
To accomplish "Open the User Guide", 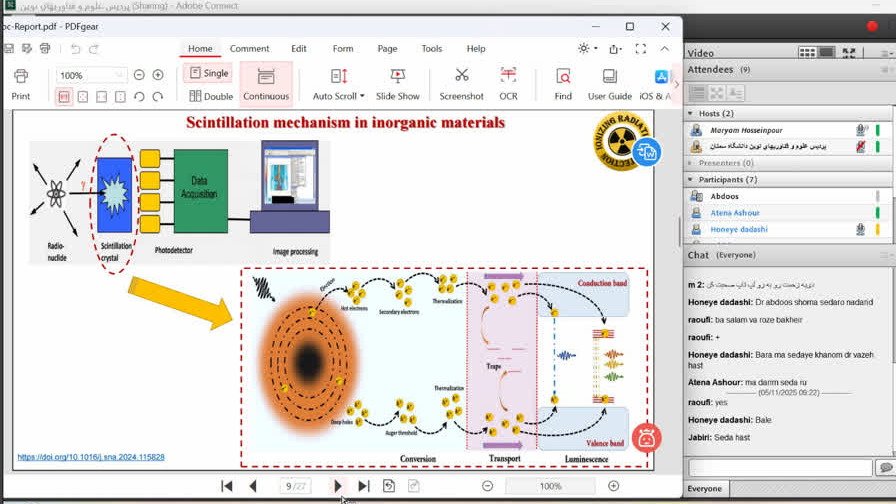I will (x=609, y=84).
